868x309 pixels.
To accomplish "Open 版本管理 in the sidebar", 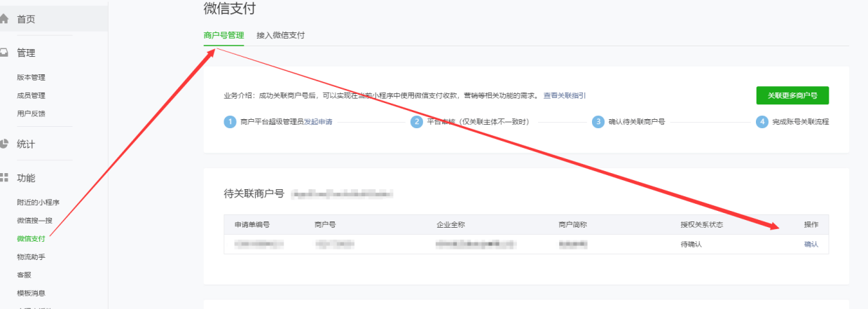I will click(x=31, y=78).
